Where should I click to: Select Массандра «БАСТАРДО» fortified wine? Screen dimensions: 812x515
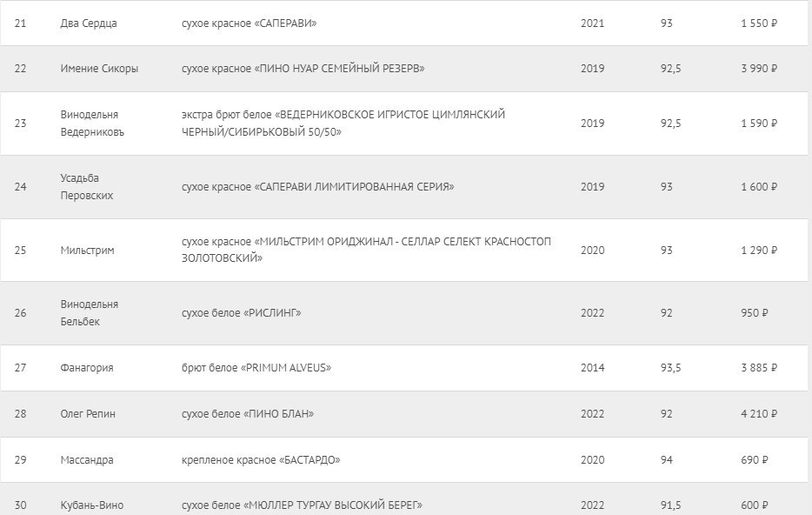click(261, 460)
